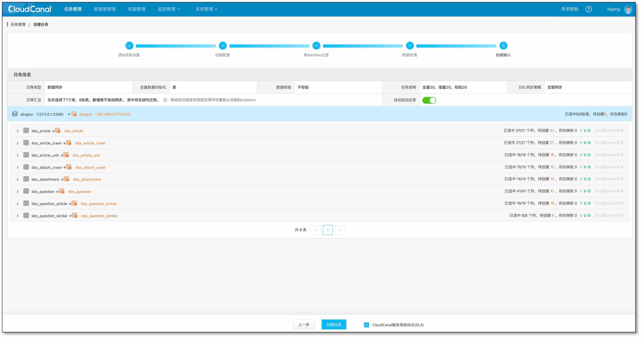Expand the kbs_question_similar row

pos(18,216)
